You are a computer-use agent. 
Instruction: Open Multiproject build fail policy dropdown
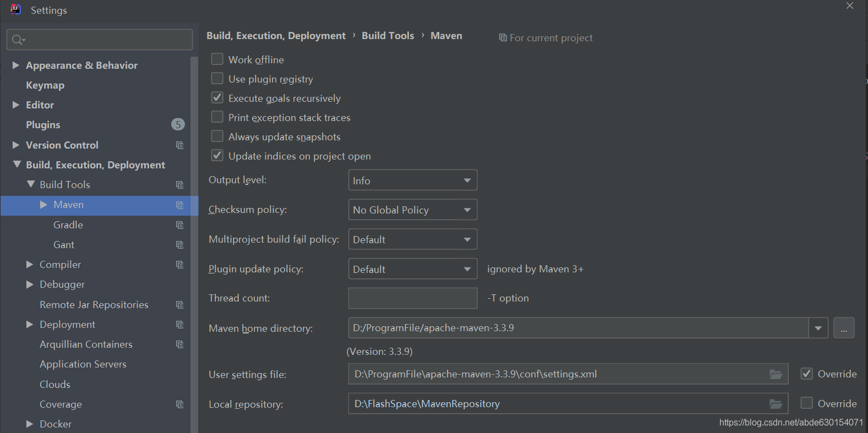413,239
